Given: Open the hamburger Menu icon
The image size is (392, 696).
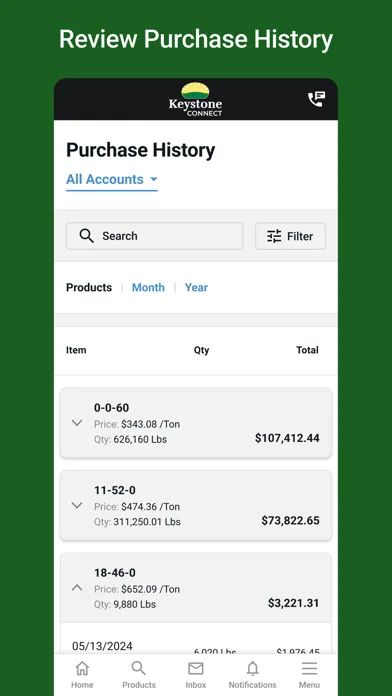Looking at the screenshot, I should pos(309,668).
